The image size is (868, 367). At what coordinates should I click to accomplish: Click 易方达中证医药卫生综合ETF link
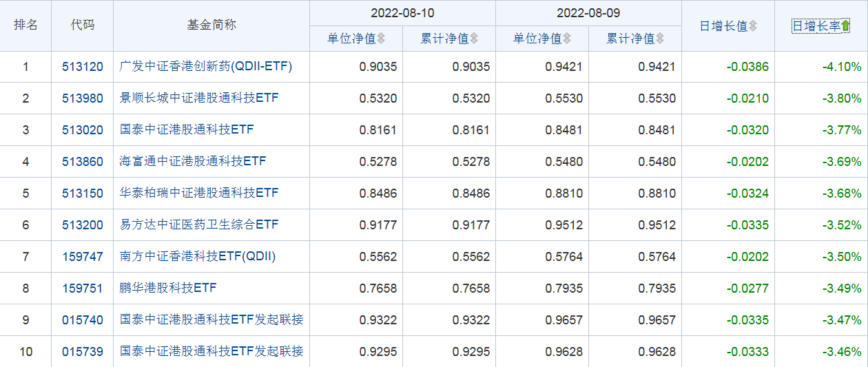(199, 225)
